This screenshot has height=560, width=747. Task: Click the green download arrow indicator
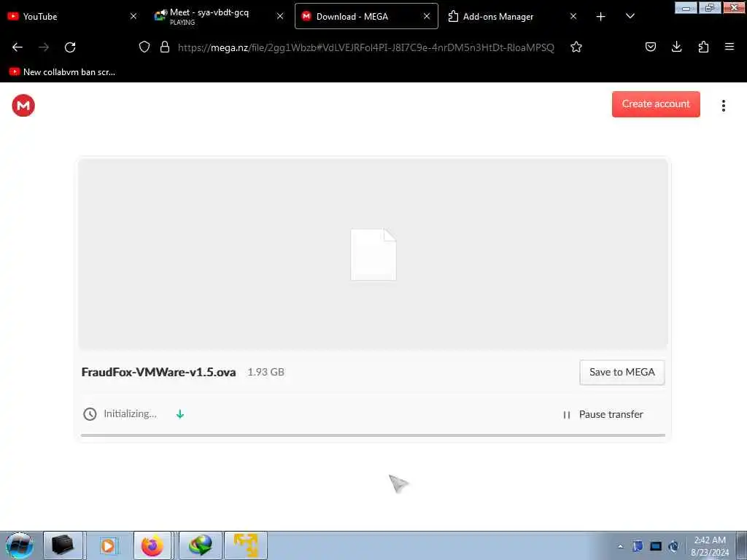point(180,414)
